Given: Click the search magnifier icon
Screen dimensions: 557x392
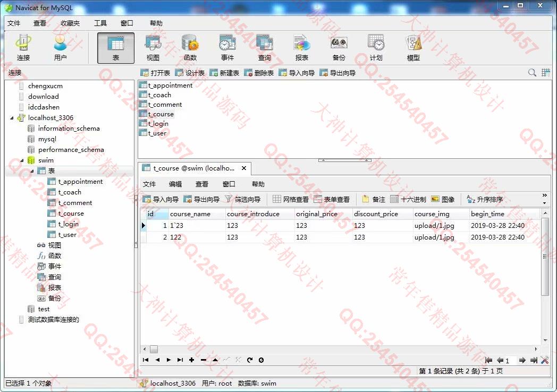Looking at the screenshot, I should (x=532, y=72).
